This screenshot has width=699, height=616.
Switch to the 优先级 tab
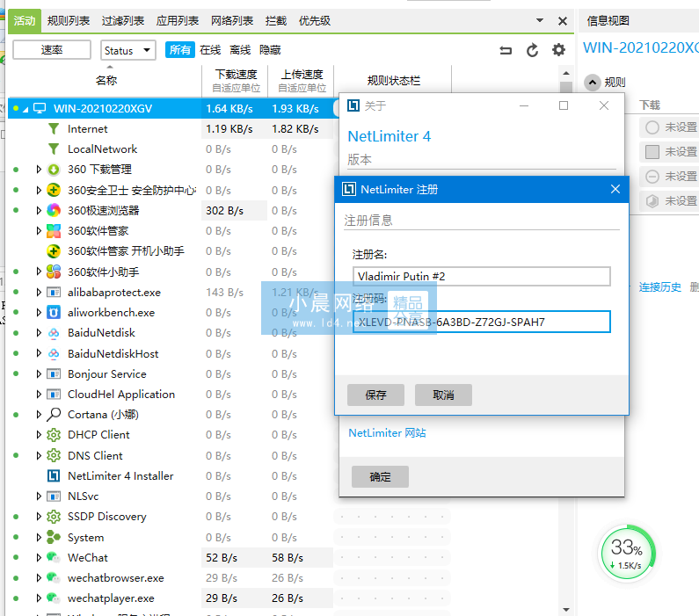(x=315, y=20)
